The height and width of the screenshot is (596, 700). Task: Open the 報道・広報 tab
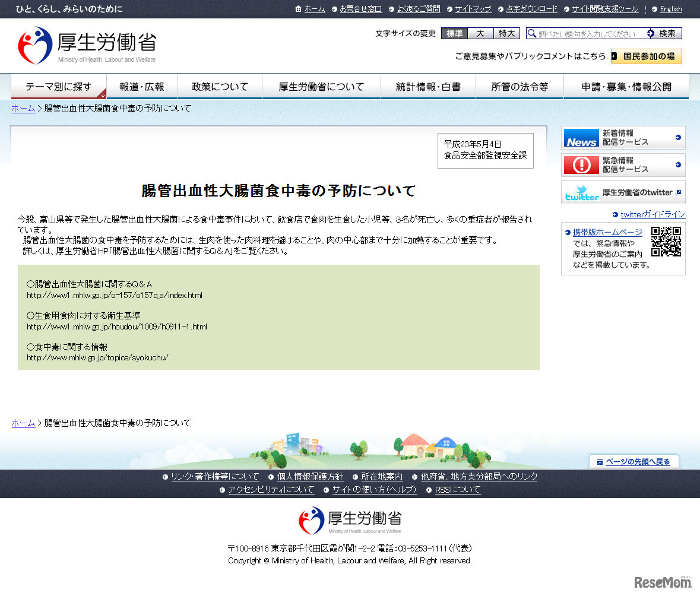click(141, 86)
